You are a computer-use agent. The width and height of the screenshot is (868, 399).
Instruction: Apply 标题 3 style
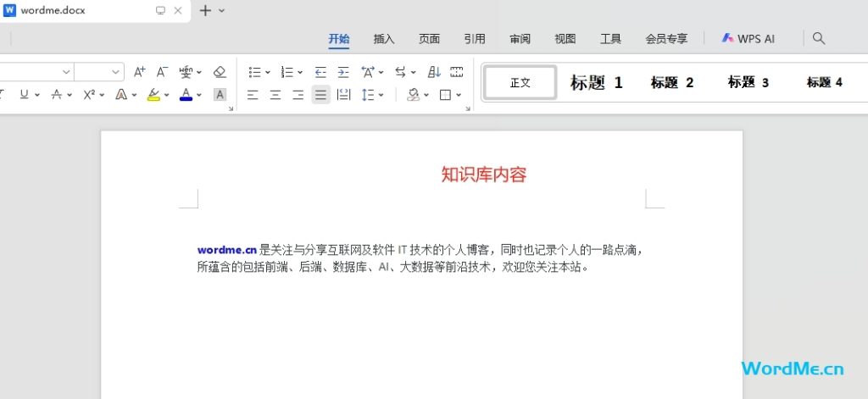point(748,83)
